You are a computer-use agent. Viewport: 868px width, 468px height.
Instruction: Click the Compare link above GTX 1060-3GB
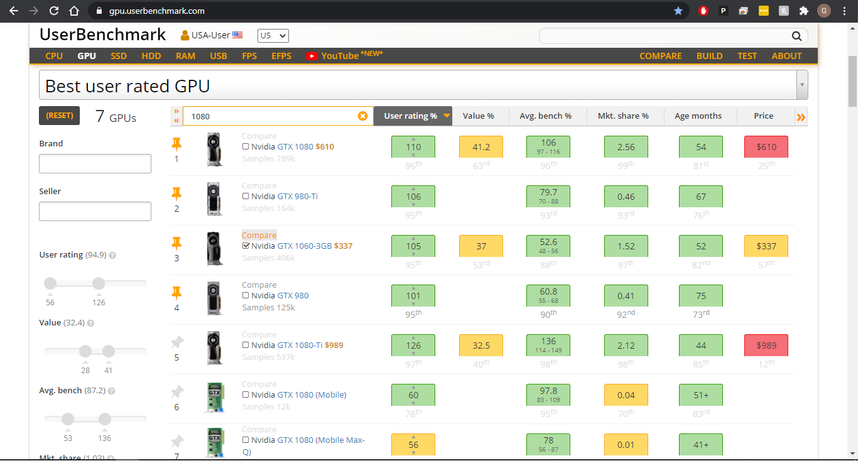click(259, 236)
